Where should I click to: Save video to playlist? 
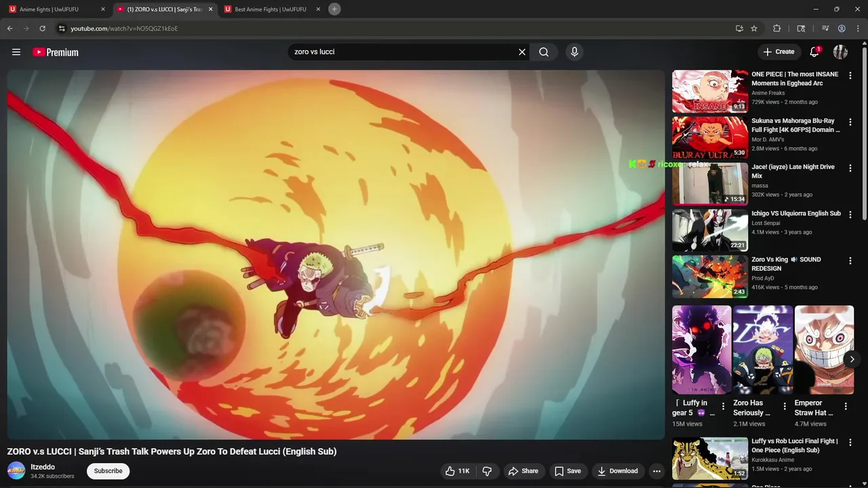point(568,471)
